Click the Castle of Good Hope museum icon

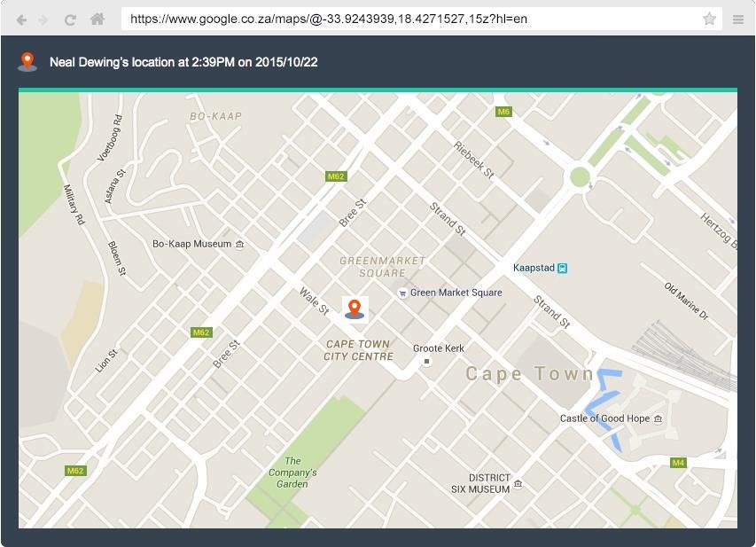(x=659, y=418)
